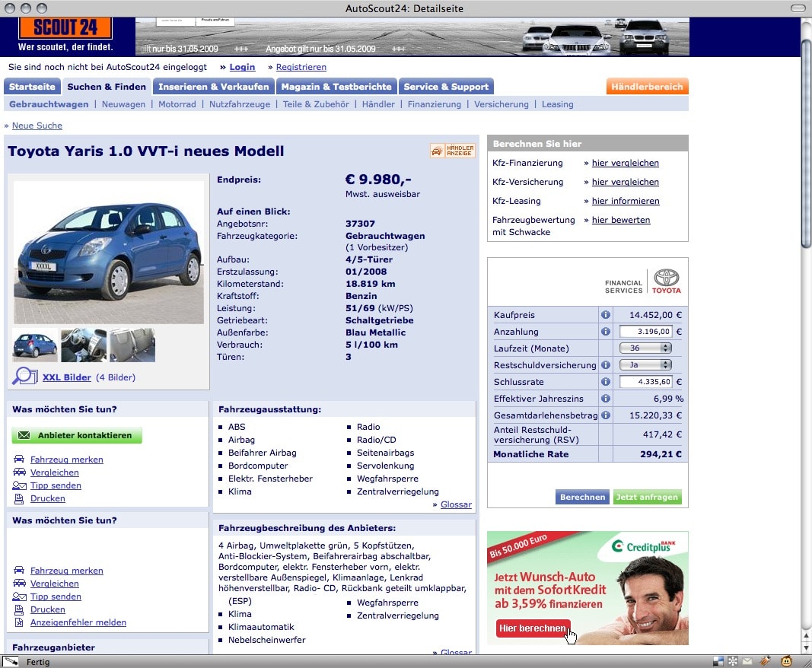Click the green Anbieter kontaktieren button
This screenshot has height=668, width=812.
pos(77,435)
